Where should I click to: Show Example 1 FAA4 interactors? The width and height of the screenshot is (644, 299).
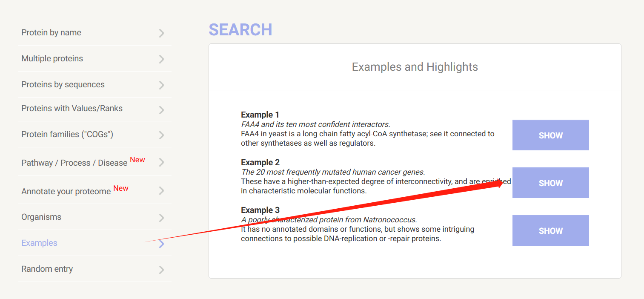(550, 135)
